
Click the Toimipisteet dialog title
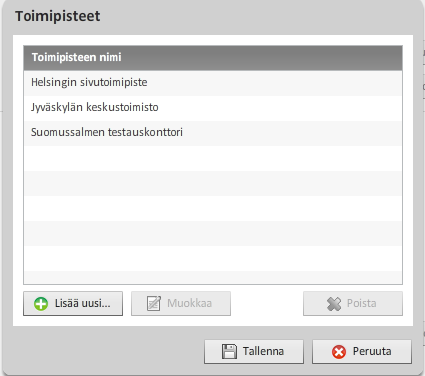(x=58, y=16)
